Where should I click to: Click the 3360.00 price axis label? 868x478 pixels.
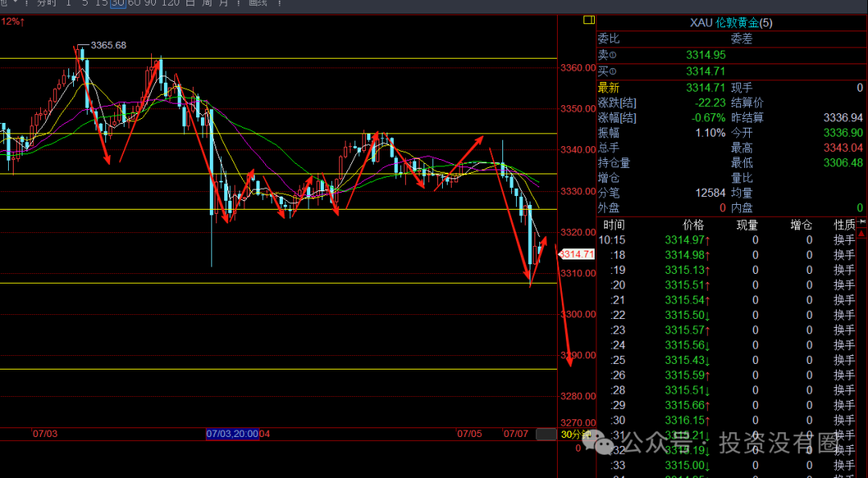[578, 68]
